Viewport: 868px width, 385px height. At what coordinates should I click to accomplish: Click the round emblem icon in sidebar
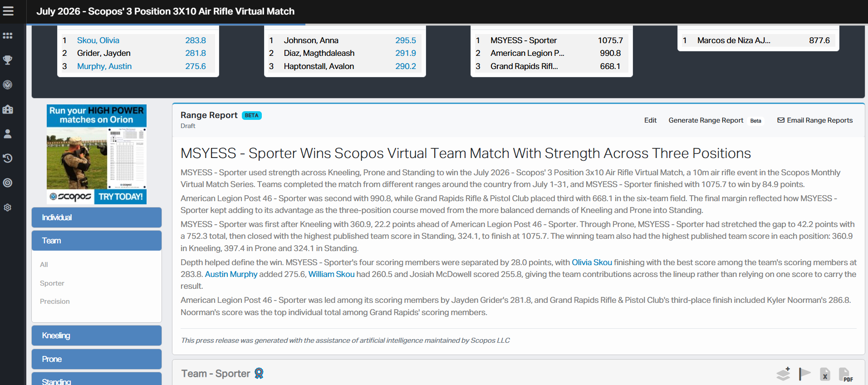[x=8, y=84]
